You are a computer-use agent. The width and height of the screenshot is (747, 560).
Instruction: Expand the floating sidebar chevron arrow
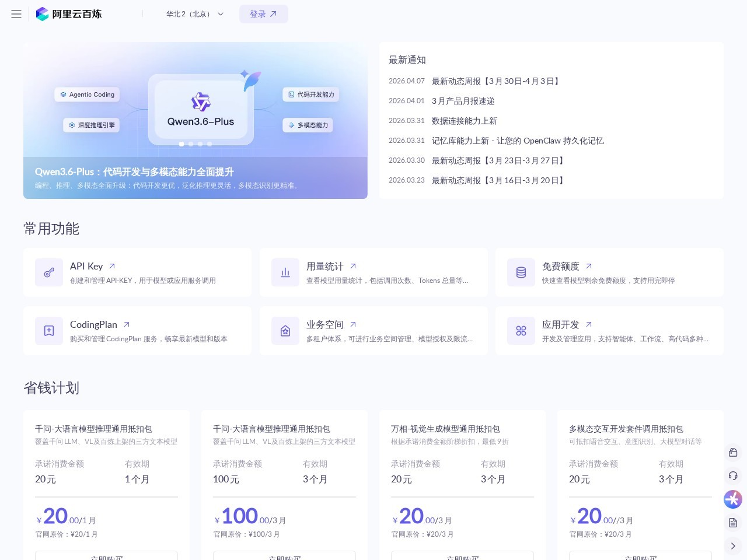[733, 546]
